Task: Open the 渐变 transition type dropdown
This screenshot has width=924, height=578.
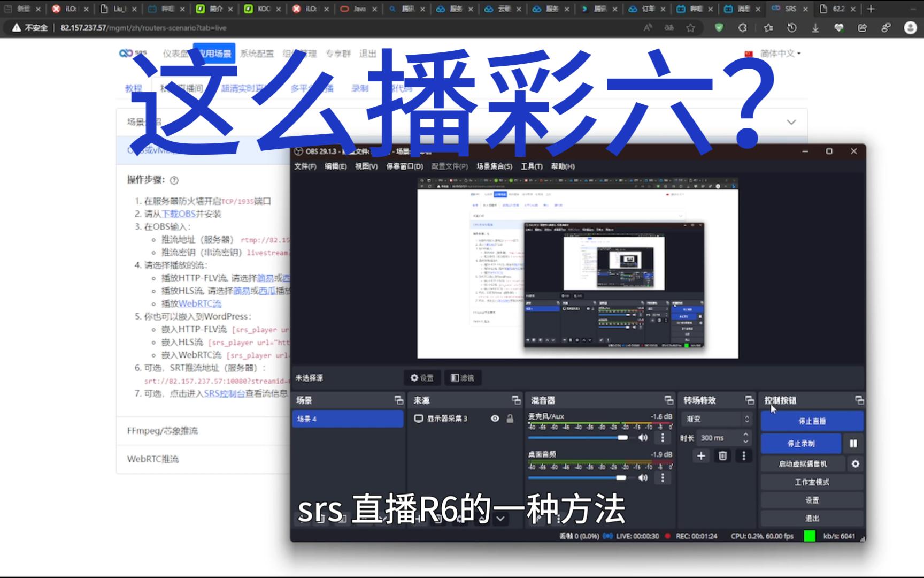Action: [716, 419]
